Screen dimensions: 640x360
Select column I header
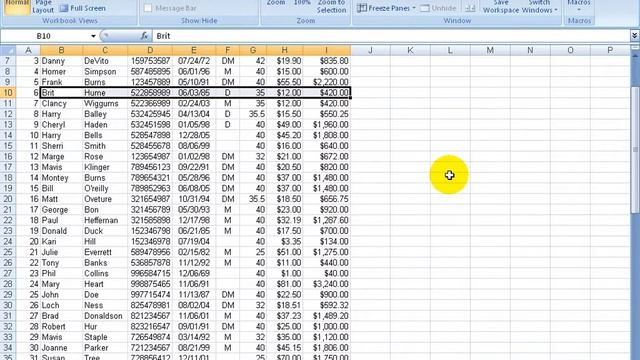pyautogui.click(x=327, y=50)
